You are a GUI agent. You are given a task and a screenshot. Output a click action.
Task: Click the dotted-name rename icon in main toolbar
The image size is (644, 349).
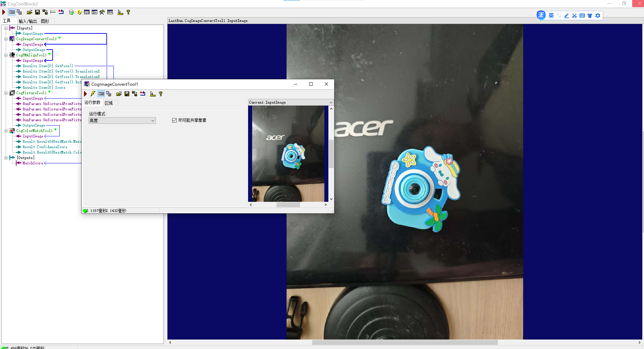tap(53, 12)
